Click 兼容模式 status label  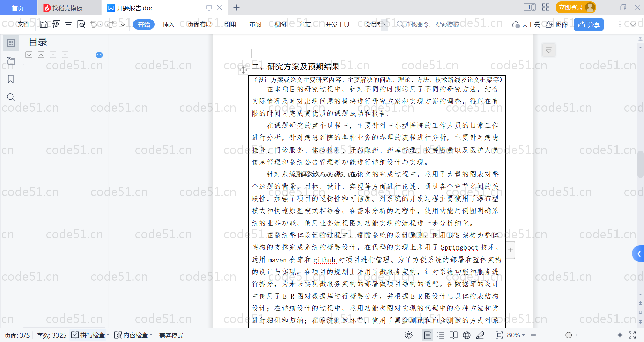point(171,335)
